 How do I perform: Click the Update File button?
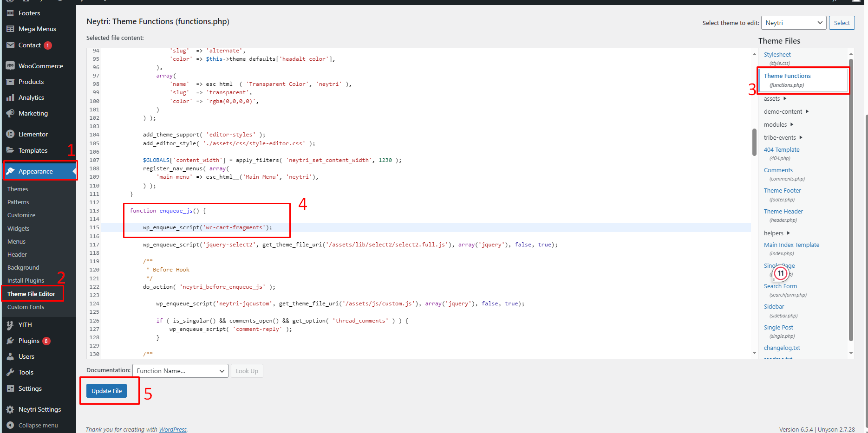pyautogui.click(x=107, y=391)
